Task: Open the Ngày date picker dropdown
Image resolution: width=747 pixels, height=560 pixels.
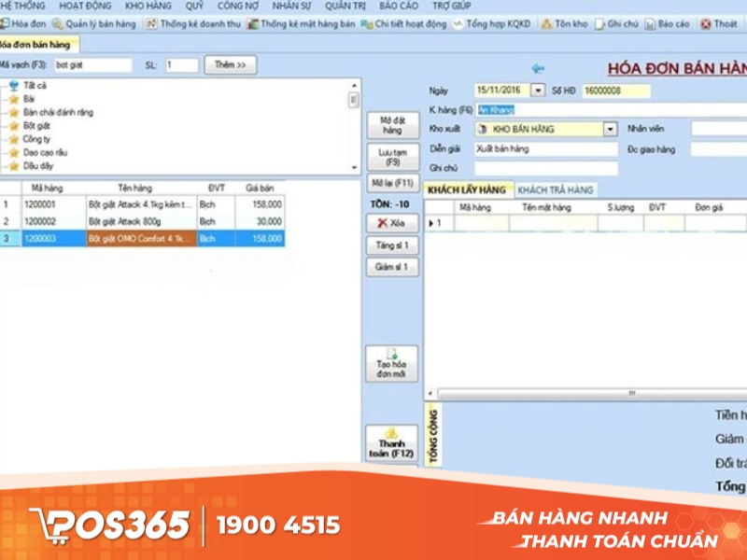Action: tap(538, 91)
